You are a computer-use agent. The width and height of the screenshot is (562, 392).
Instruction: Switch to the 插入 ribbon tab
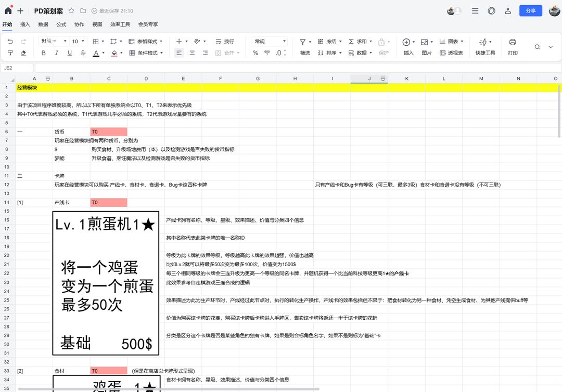[25, 24]
